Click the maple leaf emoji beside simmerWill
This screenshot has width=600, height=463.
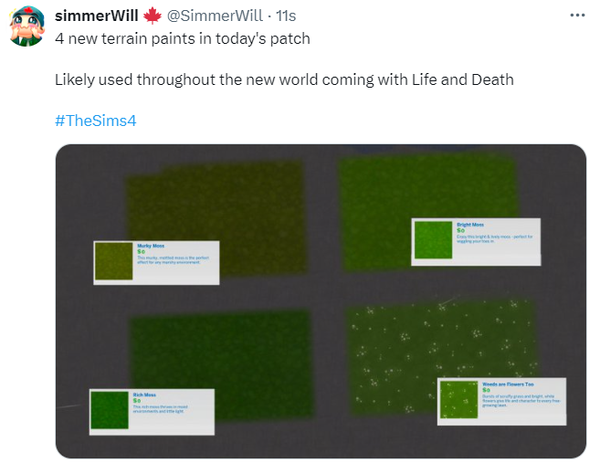pyautogui.click(x=152, y=16)
